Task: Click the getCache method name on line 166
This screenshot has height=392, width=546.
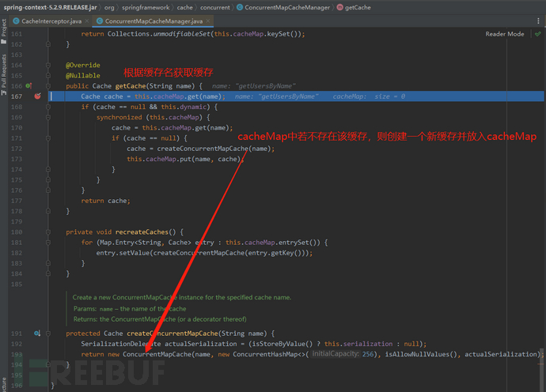Action: [131, 86]
